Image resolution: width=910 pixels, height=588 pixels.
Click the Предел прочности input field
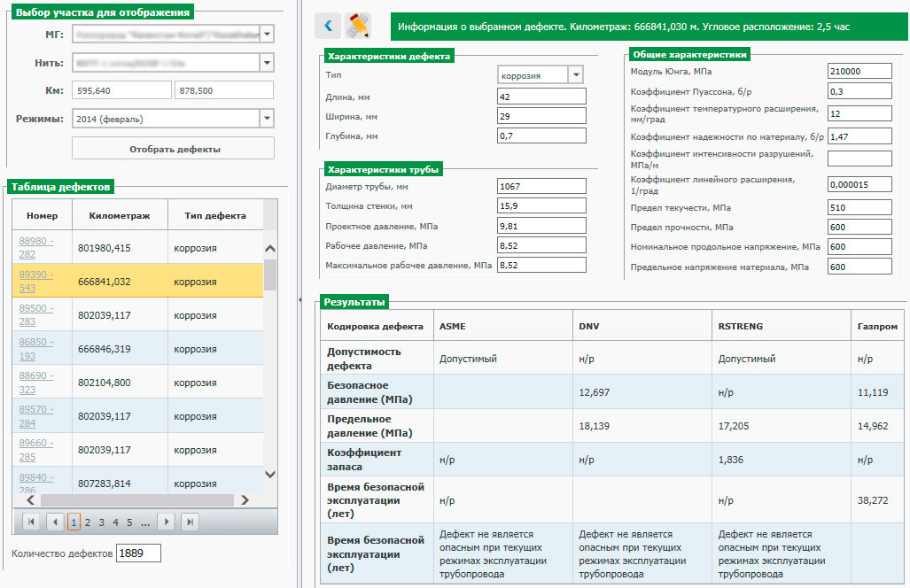click(859, 227)
